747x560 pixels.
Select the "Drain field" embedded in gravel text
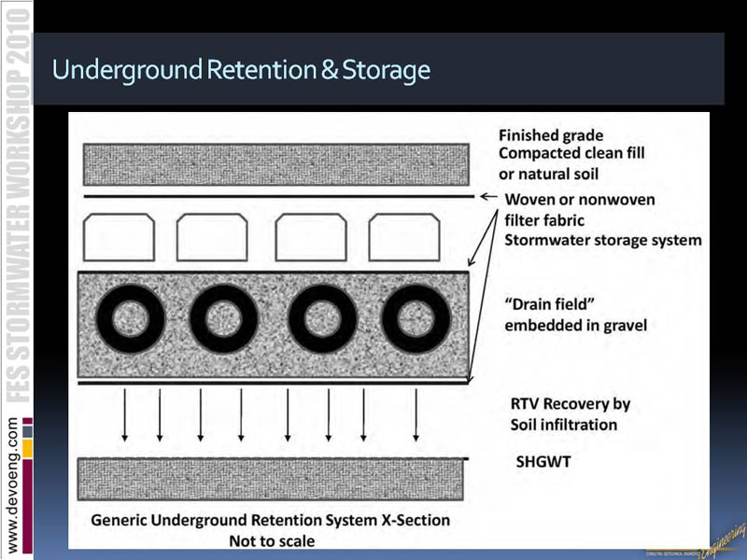point(562,315)
